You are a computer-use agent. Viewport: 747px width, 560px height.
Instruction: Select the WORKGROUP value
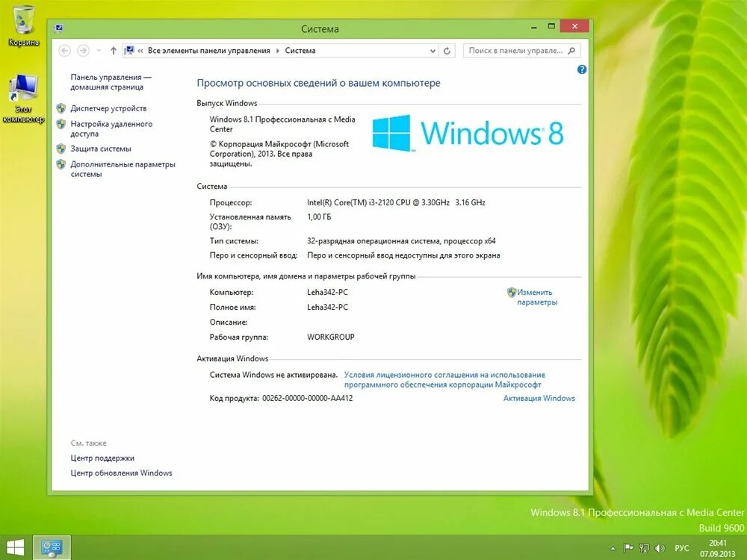331,337
